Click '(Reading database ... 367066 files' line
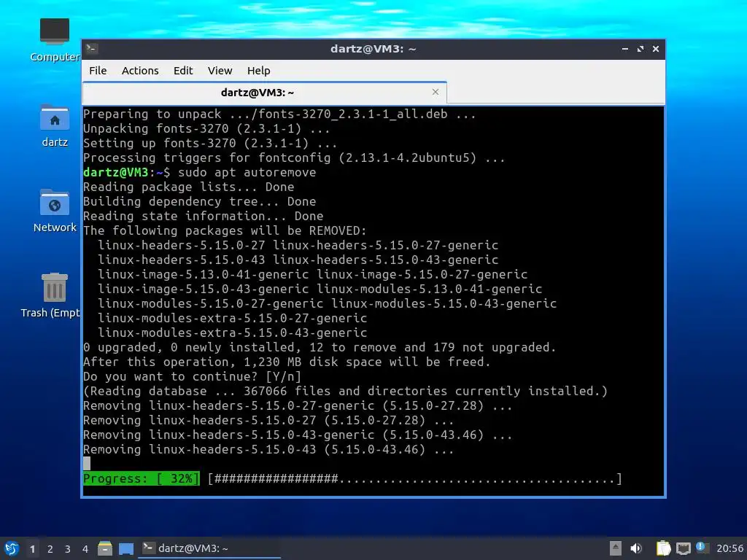Screen dimensions: 747x560 (345, 392)
